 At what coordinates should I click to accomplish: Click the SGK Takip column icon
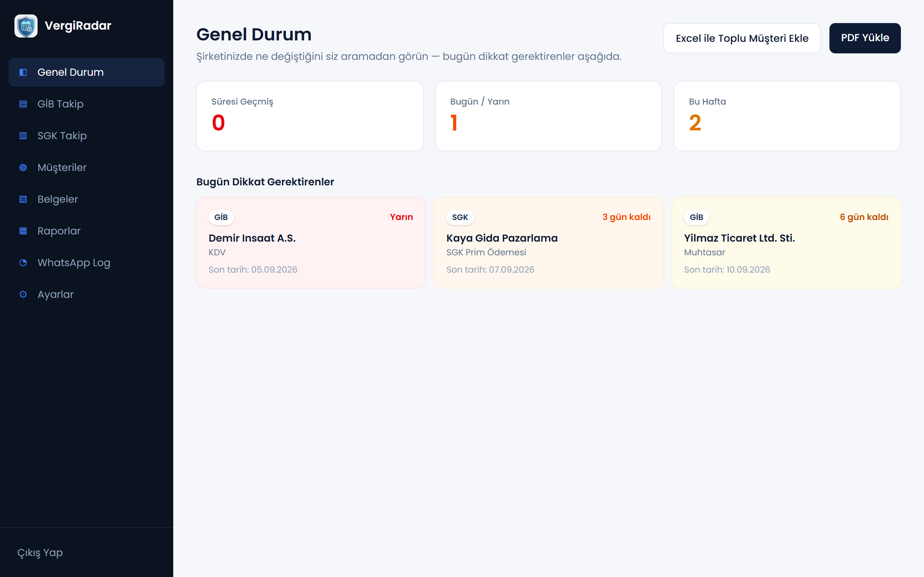click(x=23, y=136)
